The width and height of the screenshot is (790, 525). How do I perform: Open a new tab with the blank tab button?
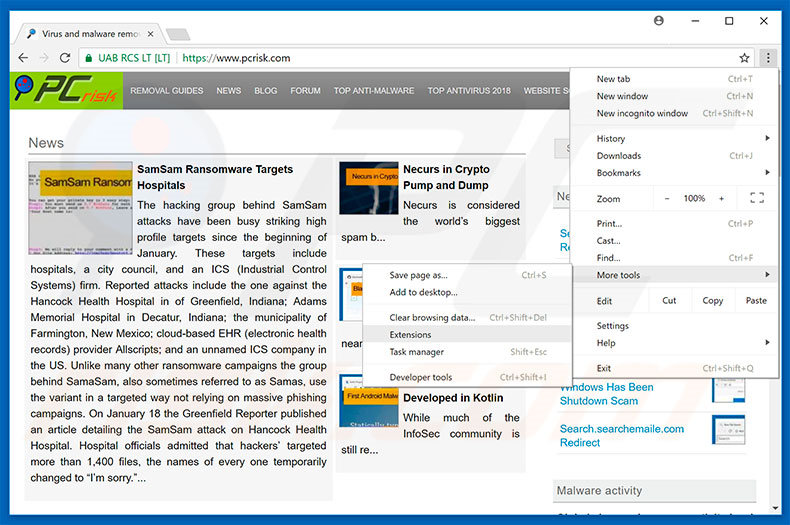(178, 34)
